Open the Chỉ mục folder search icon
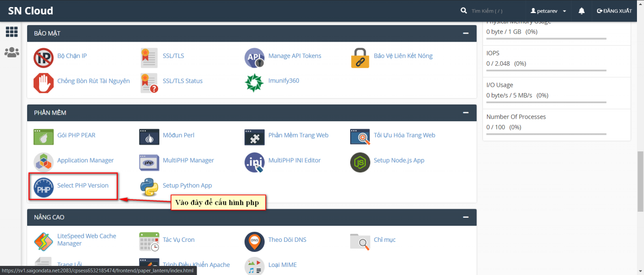 360,242
